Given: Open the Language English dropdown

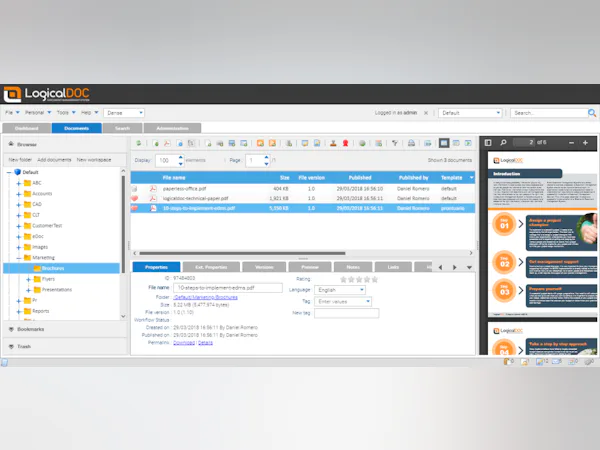Looking at the screenshot, I should [x=340, y=290].
